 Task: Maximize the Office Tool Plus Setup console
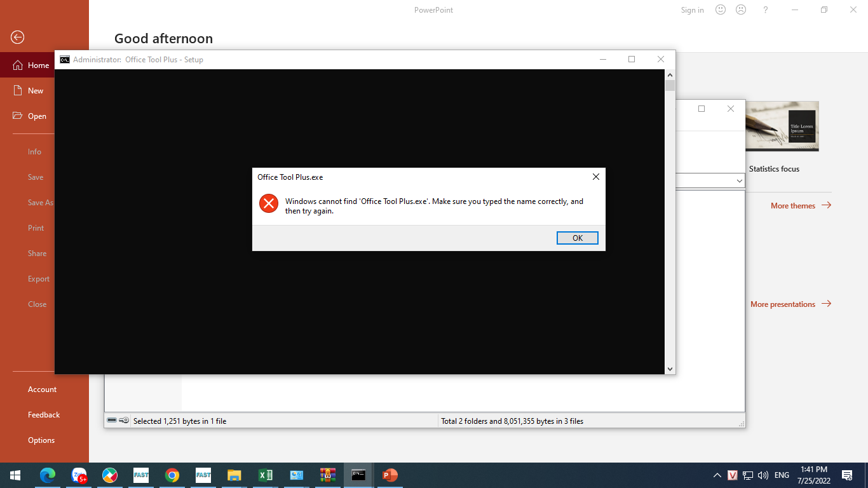coord(632,59)
